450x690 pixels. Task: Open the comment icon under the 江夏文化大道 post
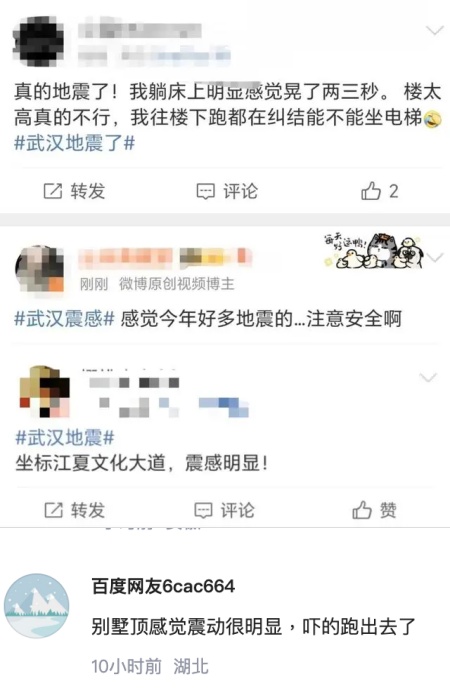(204, 510)
